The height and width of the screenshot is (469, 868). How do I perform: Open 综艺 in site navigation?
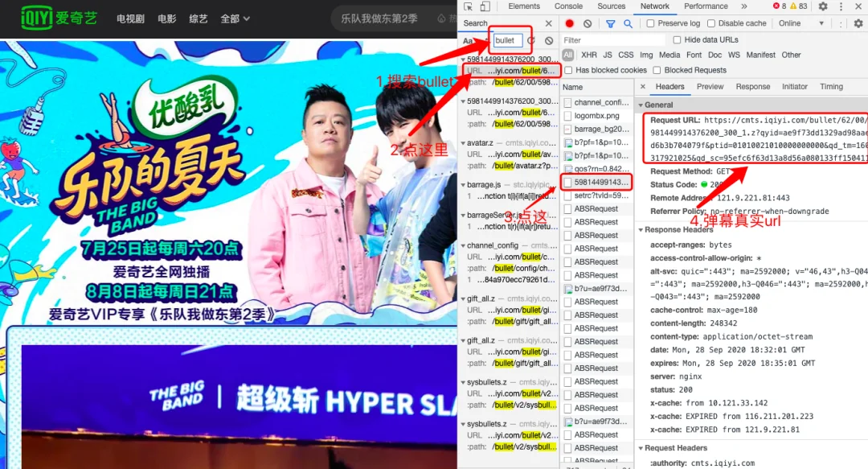point(199,19)
